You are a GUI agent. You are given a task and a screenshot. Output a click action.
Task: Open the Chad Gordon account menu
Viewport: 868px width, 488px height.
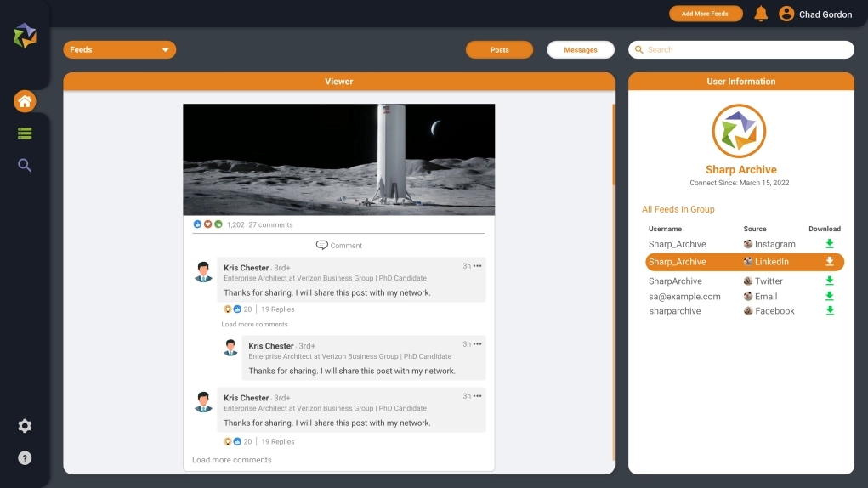(815, 14)
